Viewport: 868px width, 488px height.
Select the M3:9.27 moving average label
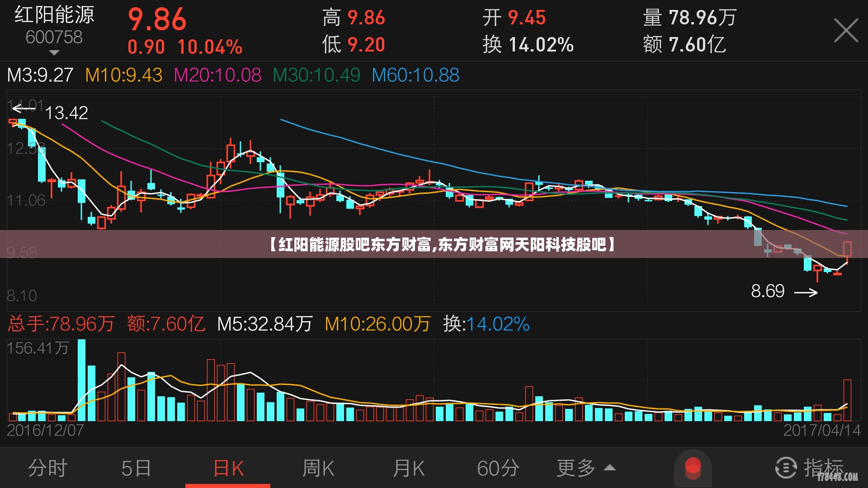pyautogui.click(x=40, y=75)
